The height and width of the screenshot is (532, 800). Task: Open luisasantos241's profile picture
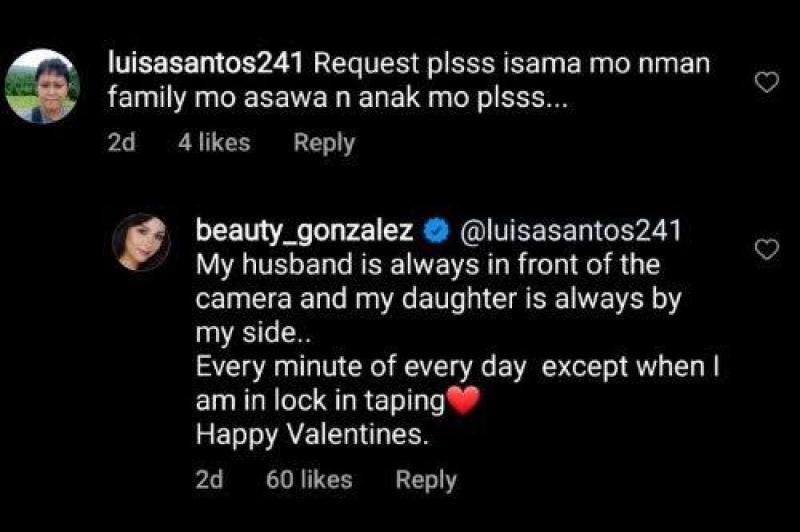(x=42, y=85)
